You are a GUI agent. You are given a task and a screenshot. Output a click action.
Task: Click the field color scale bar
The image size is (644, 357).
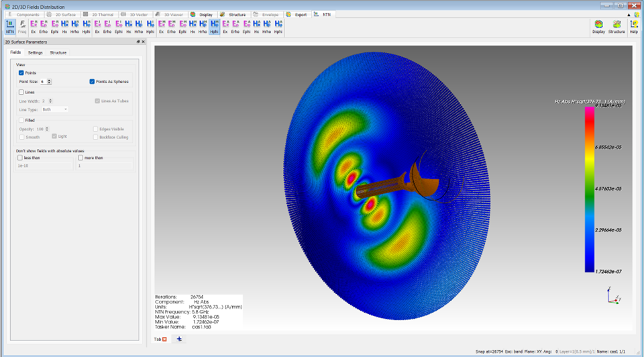point(590,189)
